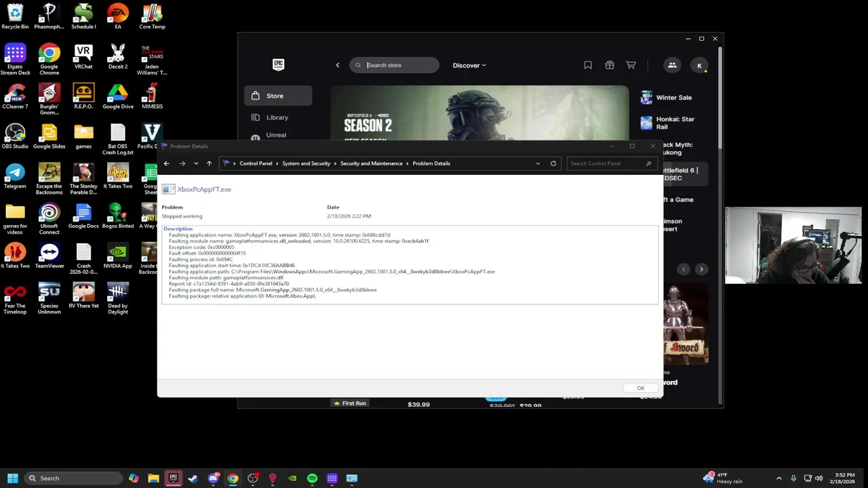The width and height of the screenshot is (868, 488).
Task: Open the Deceit 2 desktop shortcut
Action: (x=117, y=57)
